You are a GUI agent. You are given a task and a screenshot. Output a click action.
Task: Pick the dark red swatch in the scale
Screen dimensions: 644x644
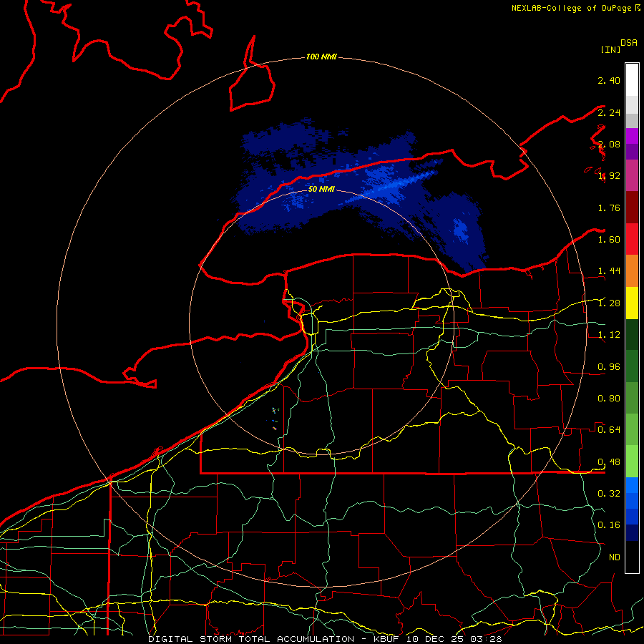point(632,208)
